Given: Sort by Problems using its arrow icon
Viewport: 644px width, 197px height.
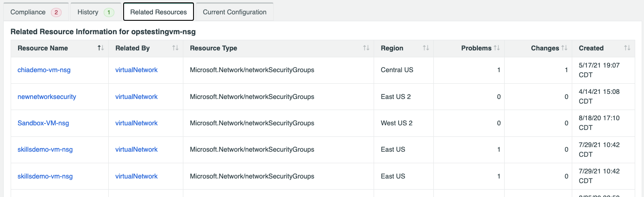Looking at the screenshot, I should [x=497, y=48].
